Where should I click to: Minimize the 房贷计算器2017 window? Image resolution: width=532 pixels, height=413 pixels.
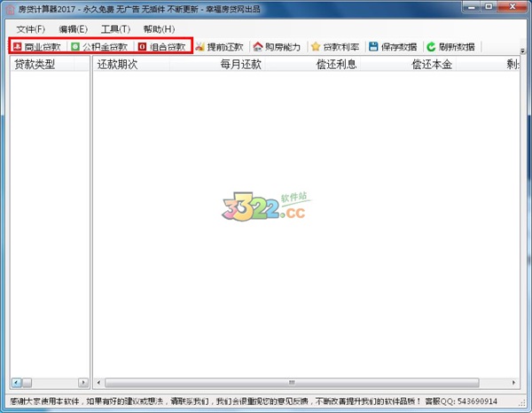pyautogui.click(x=472, y=7)
